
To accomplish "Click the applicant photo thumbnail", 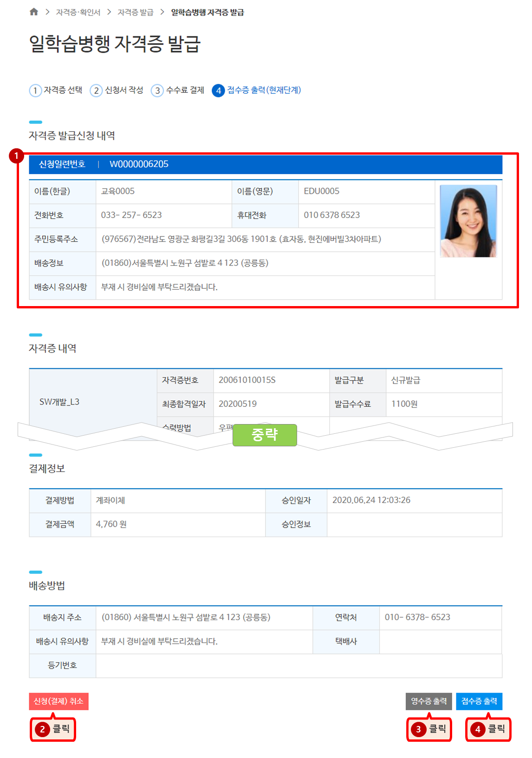I will click(468, 221).
